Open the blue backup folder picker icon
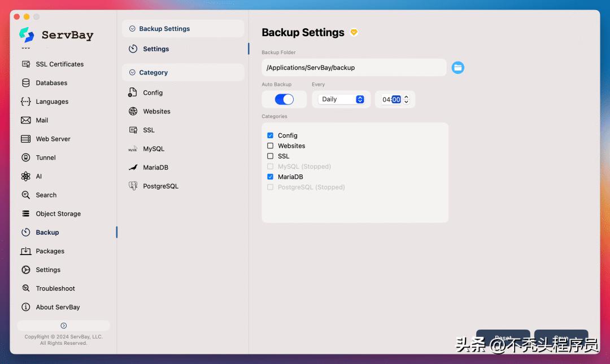 [x=457, y=67]
